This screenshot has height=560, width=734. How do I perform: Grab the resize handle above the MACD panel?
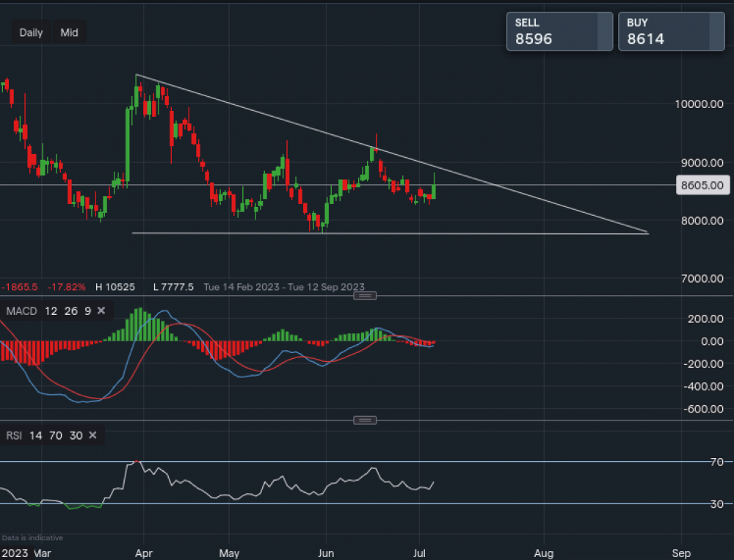[365, 296]
